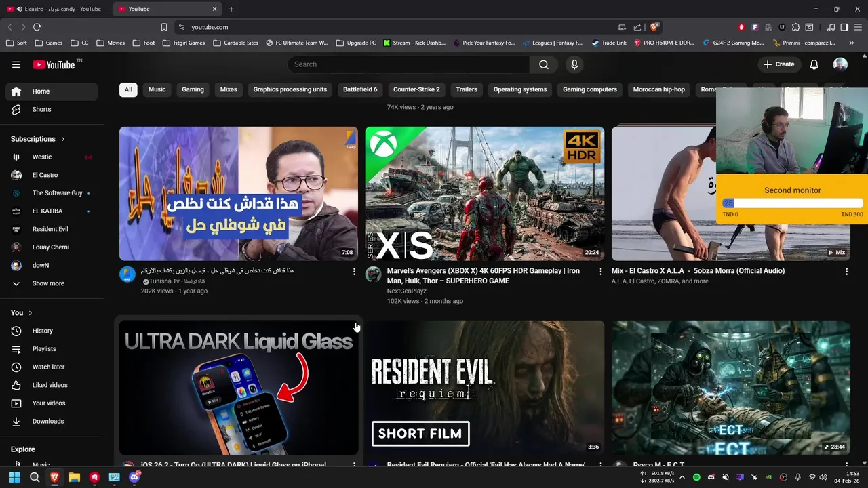Open the Windows Start menu
Image resolution: width=868 pixels, height=488 pixels.
15,477
